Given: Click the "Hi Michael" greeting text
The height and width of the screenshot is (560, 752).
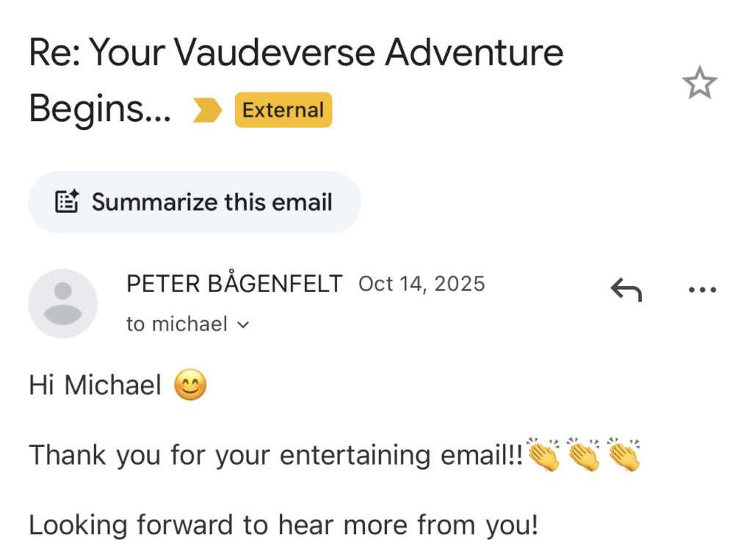Looking at the screenshot, I should (95, 385).
